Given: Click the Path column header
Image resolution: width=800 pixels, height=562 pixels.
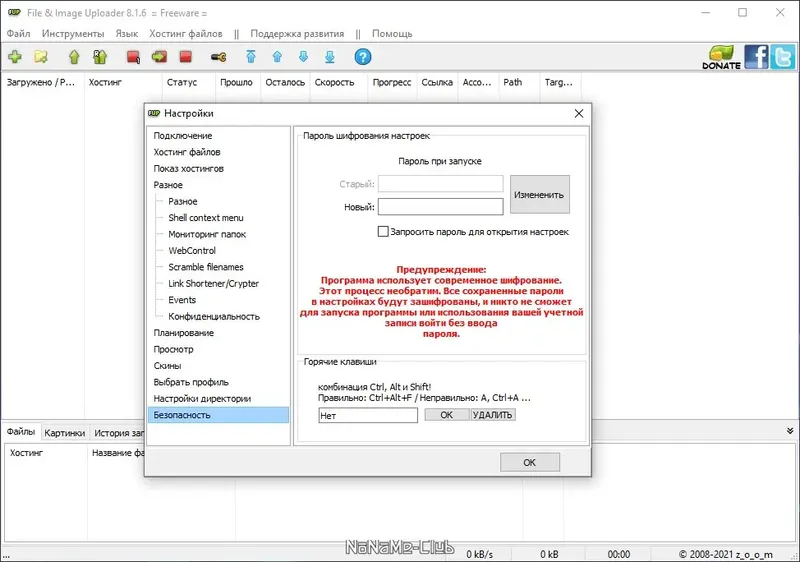Looking at the screenshot, I should pyautogui.click(x=518, y=82).
